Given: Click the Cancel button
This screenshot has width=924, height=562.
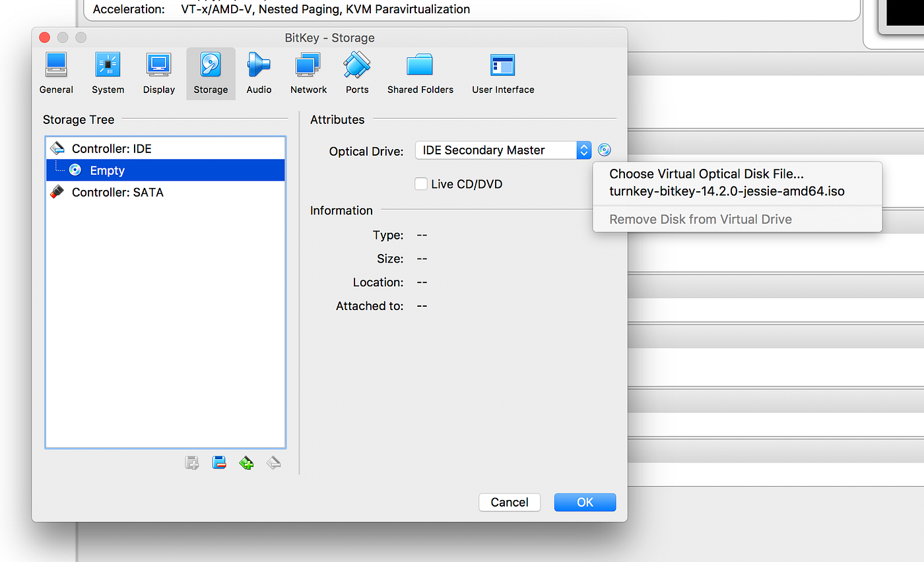Looking at the screenshot, I should coord(510,502).
